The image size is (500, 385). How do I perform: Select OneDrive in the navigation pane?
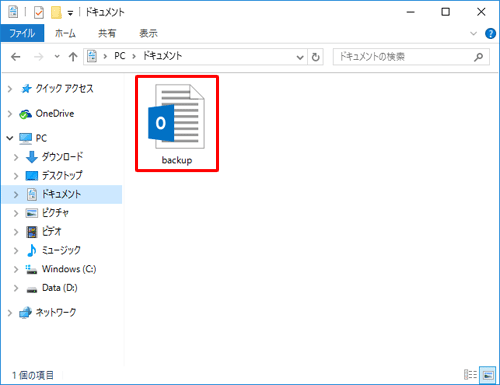click(55, 114)
